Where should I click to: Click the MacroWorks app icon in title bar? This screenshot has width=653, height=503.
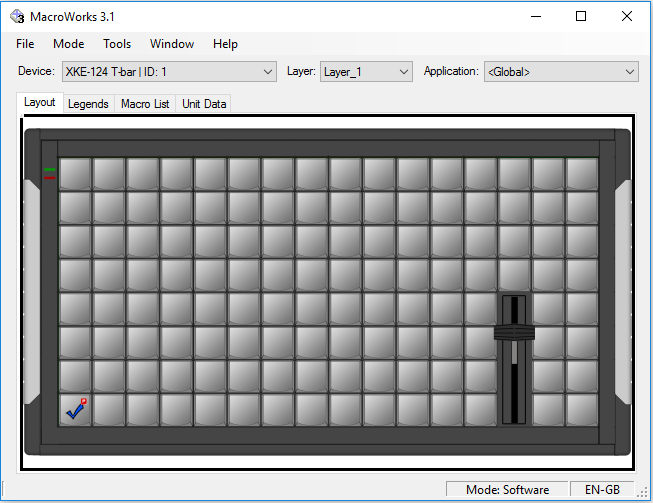17,17
